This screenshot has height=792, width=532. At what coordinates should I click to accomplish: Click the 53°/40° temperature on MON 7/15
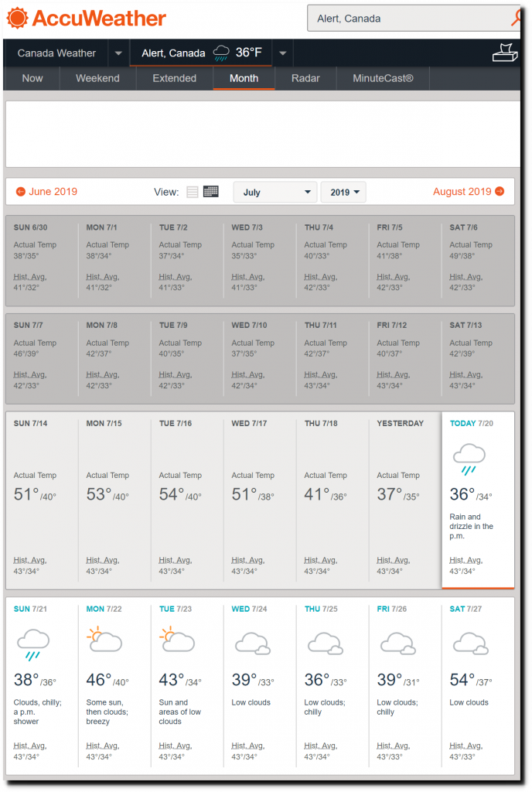point(107,494)
